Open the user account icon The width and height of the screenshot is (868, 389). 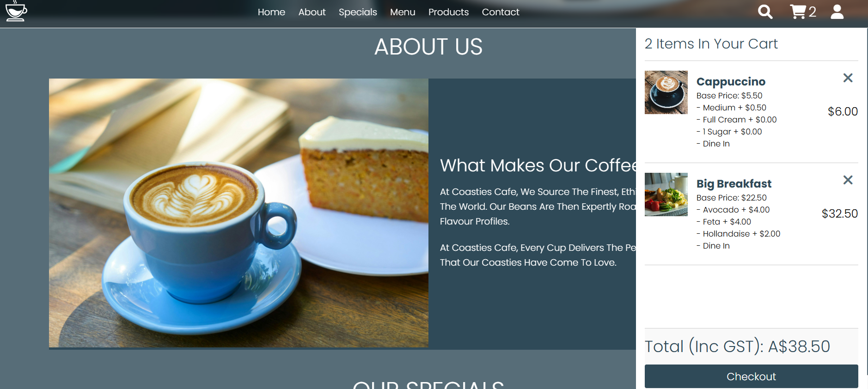click(837, 12)
